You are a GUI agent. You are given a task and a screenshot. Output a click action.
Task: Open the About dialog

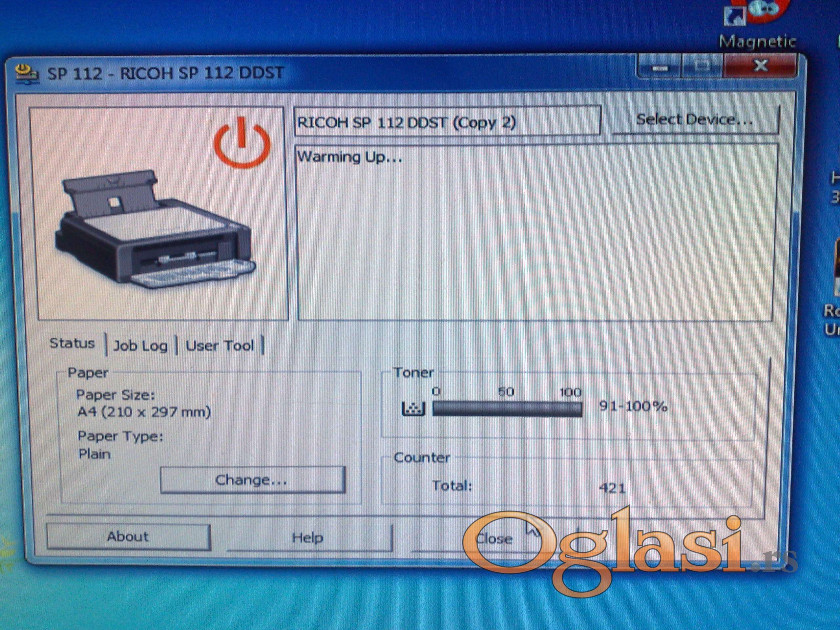pos(128,536)
